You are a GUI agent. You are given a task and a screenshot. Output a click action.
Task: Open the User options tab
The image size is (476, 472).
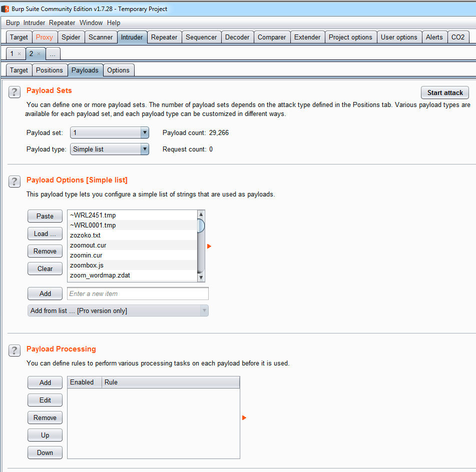click(399, 37)
